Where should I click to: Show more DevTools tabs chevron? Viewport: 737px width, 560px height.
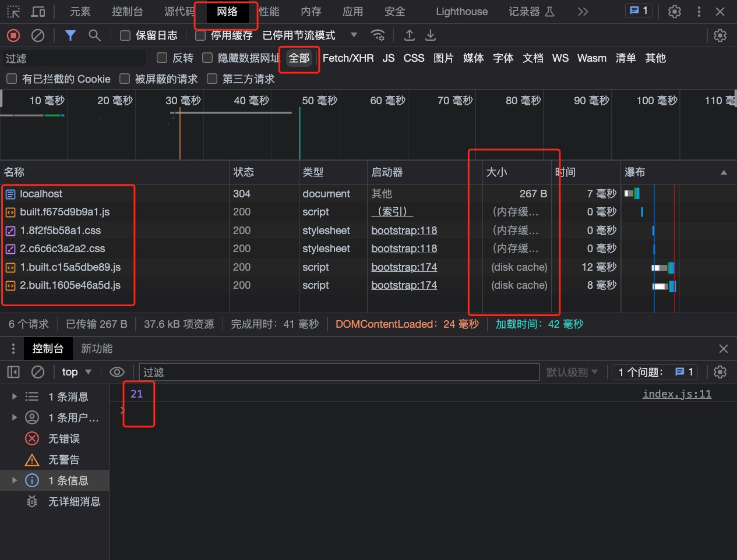(583, 12)
